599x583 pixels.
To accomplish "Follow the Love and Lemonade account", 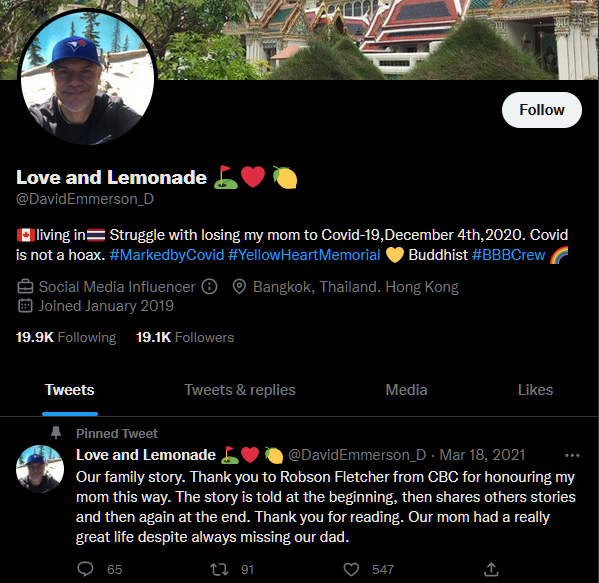I will (542, 110).
